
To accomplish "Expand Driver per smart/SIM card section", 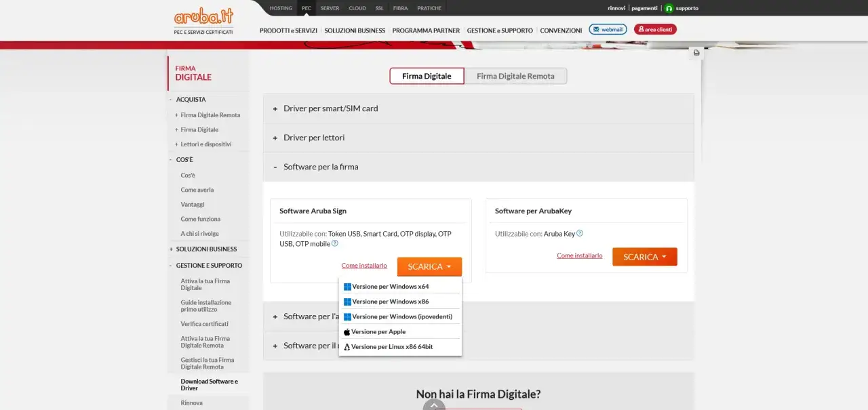I will (x=479, y=108).
